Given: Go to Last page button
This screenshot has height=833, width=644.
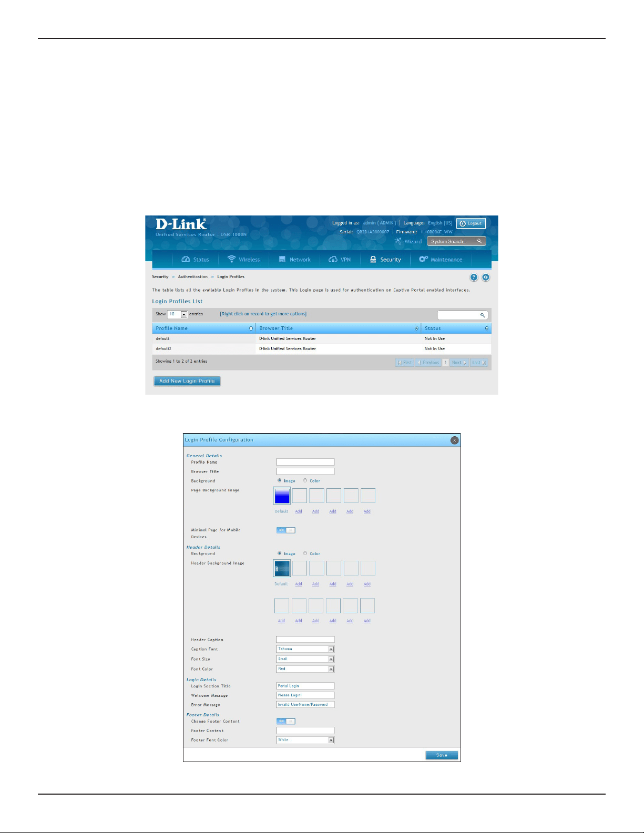Looking at the screenshot, I should pos(478,363).
